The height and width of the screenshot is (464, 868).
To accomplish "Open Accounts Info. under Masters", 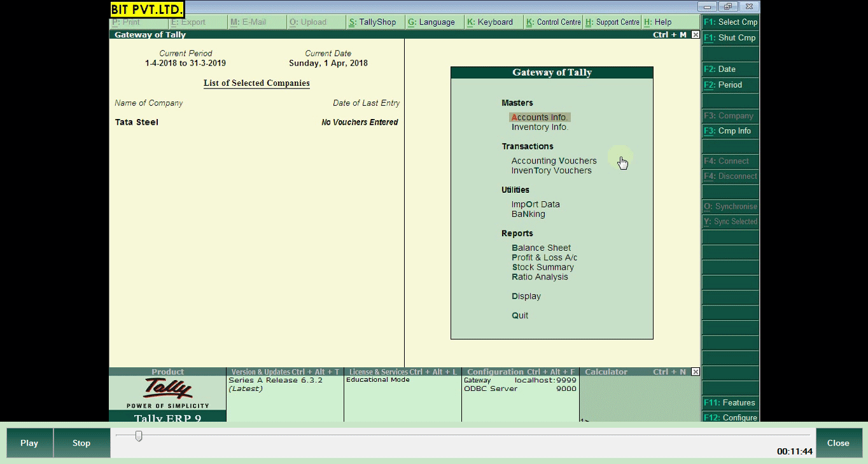I will [540, 117].
